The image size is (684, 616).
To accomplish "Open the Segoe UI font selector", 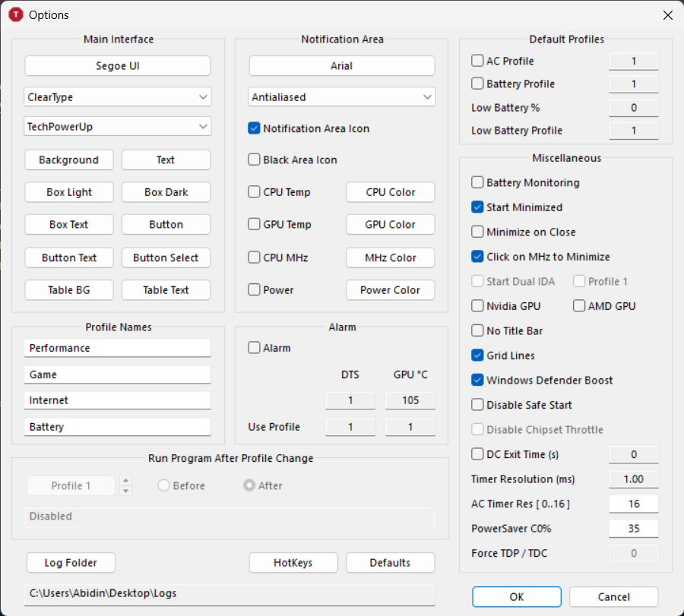I will 117,66.
